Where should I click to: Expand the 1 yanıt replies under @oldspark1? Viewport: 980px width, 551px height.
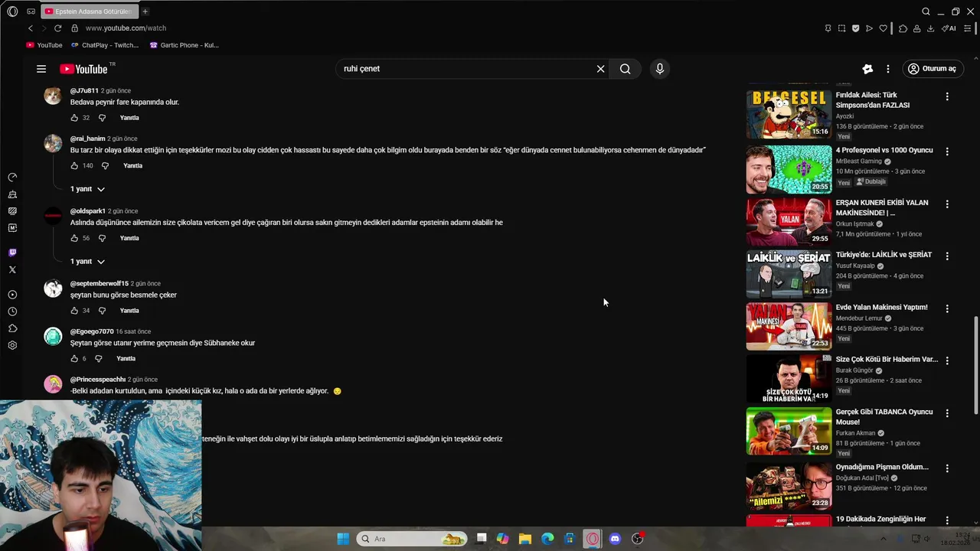click(87, 262)
